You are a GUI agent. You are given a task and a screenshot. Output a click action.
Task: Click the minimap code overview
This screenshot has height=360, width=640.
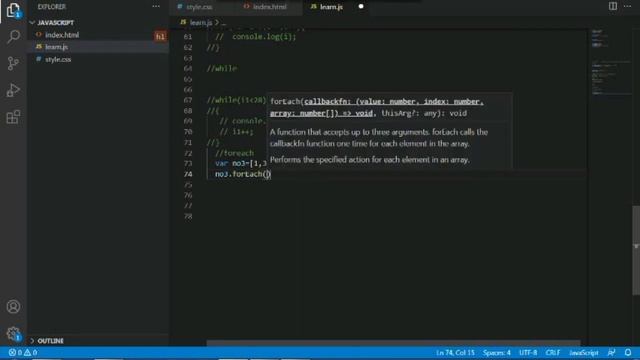point(610,61)
